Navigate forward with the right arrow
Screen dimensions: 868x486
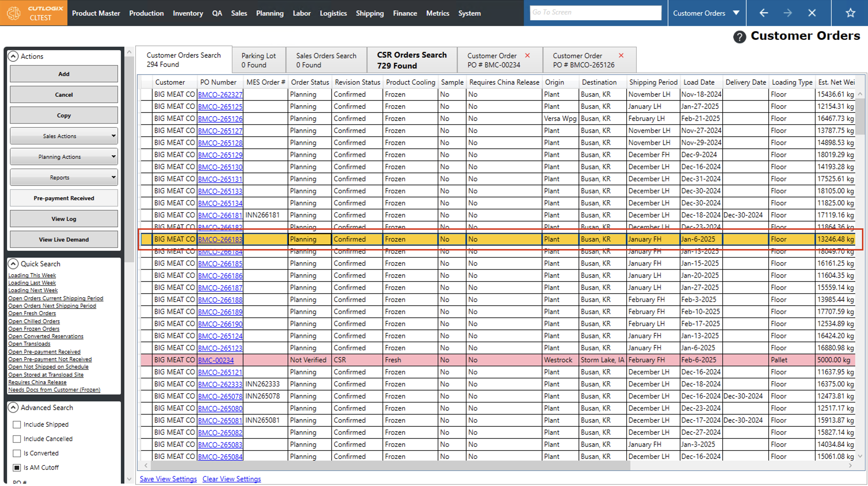coord(787,13)
